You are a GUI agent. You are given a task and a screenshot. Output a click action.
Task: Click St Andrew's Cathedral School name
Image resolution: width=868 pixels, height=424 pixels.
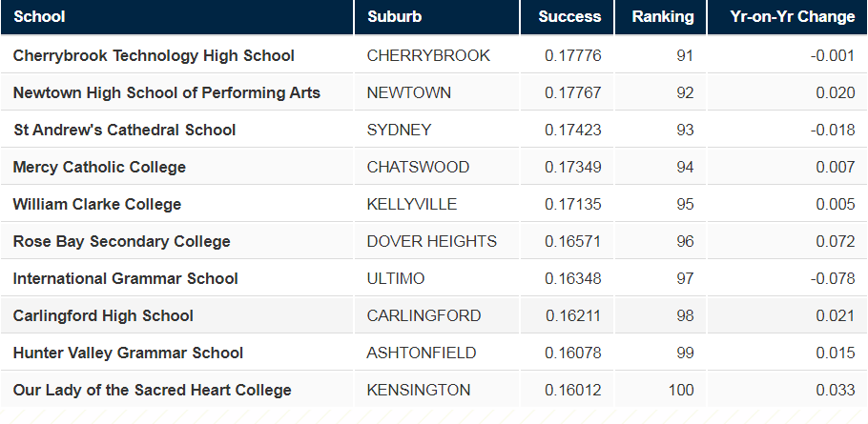click(124, 130)
